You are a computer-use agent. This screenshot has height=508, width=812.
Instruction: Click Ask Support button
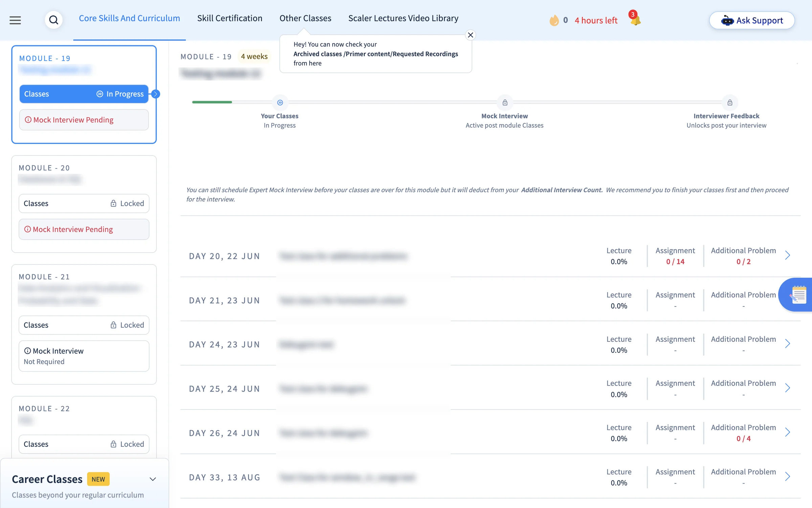(751, 20)
